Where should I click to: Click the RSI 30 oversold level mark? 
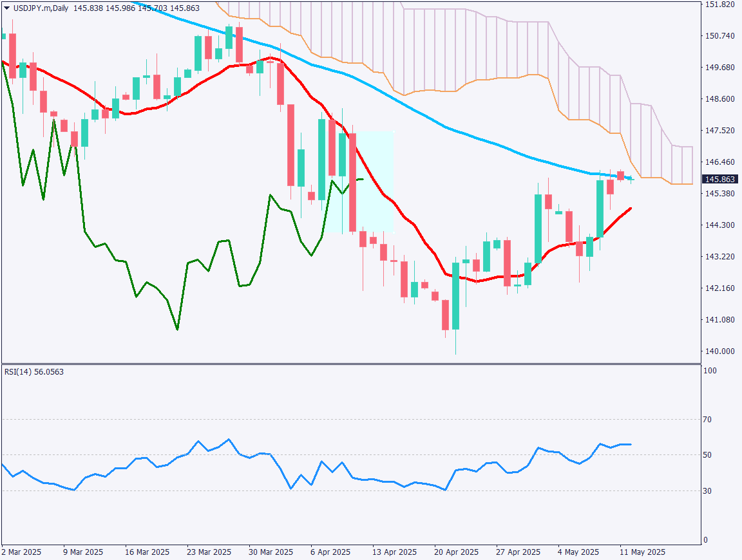(707, 489)
